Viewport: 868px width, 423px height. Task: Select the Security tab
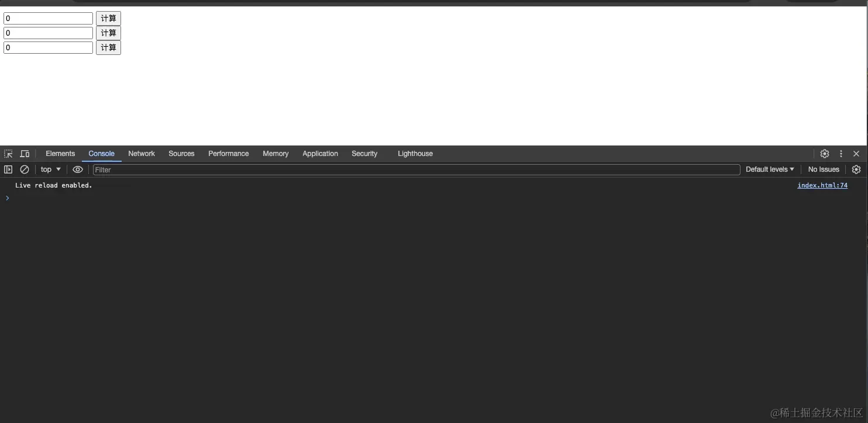click(x=364, y=154)
